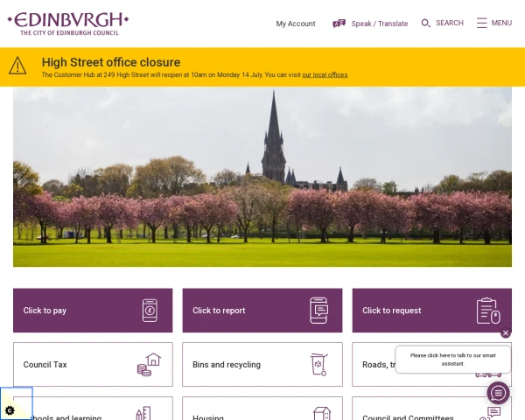525x420 pixels.
Task: Open the Housing tile
Action: [262, 409]
